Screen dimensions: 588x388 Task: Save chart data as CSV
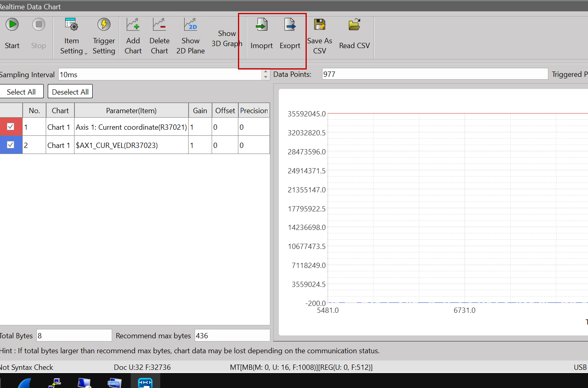(x=320, y=25)
